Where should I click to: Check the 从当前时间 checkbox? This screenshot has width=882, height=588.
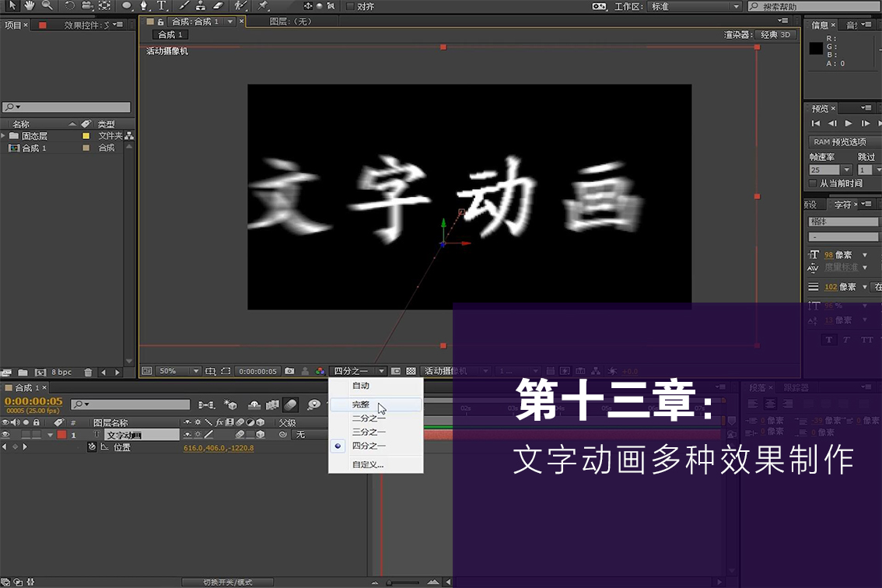click(x=813, y=184)
